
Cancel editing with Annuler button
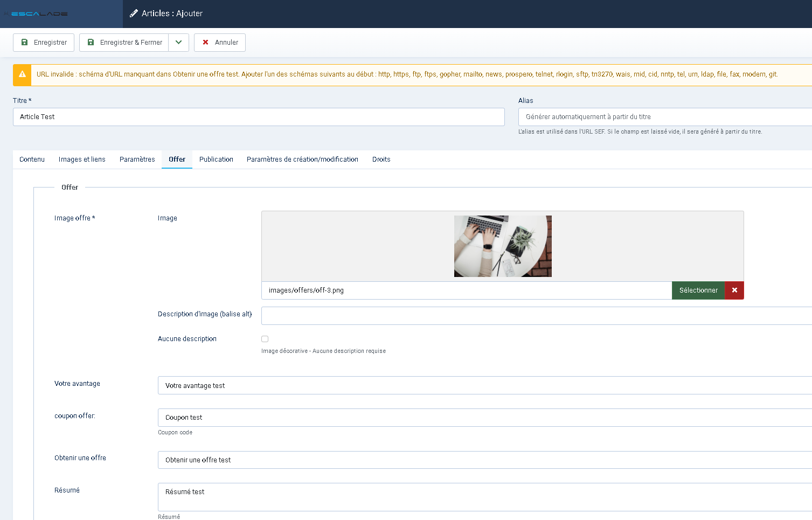(220, 43)
